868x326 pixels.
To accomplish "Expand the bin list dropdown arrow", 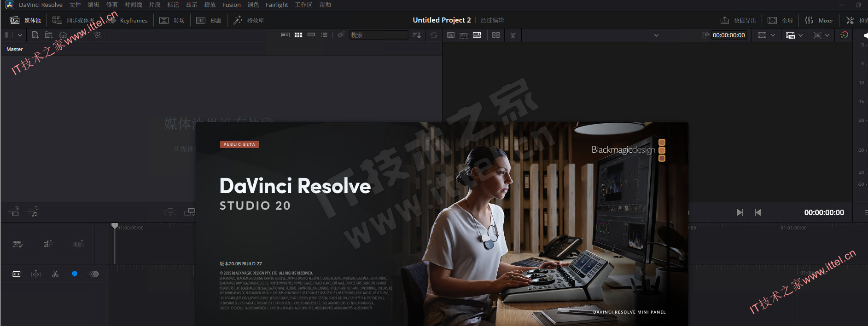I will coord(20,35).
